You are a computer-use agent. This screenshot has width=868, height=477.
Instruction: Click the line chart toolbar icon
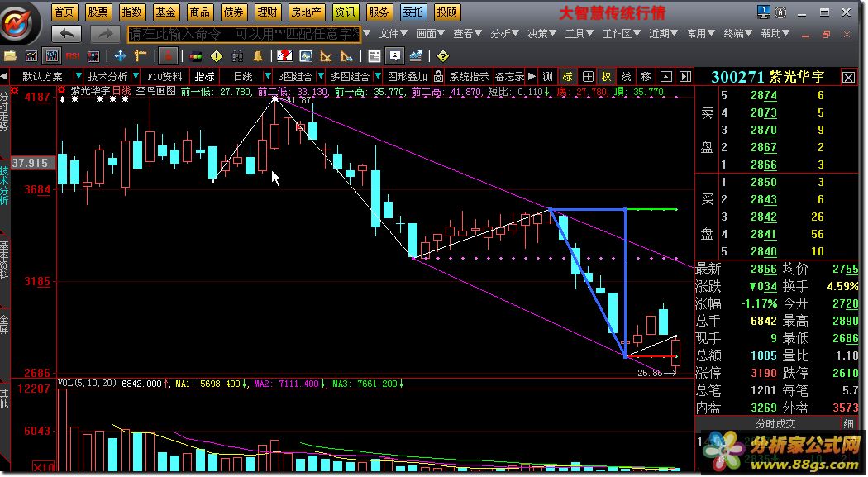click(31, 56)
